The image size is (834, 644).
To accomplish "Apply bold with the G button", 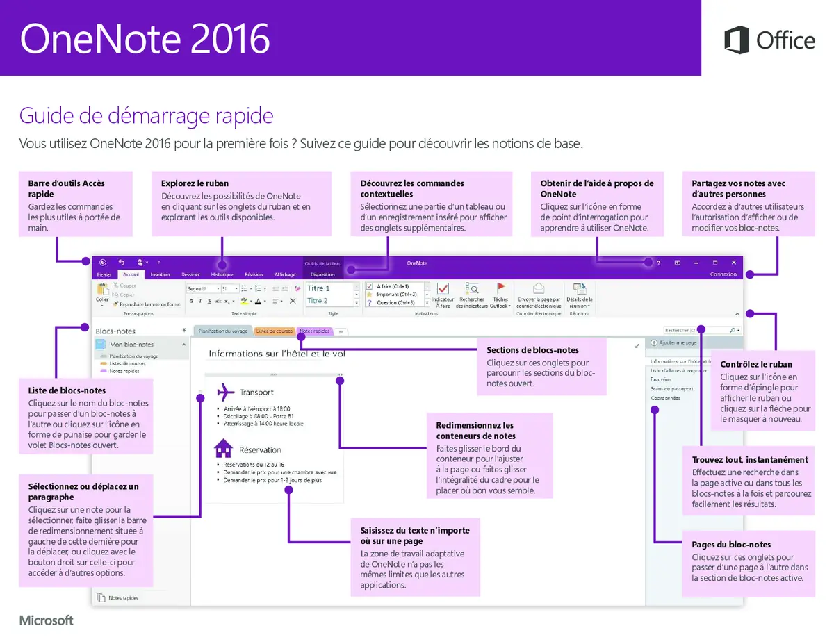I will pos(191,302).
